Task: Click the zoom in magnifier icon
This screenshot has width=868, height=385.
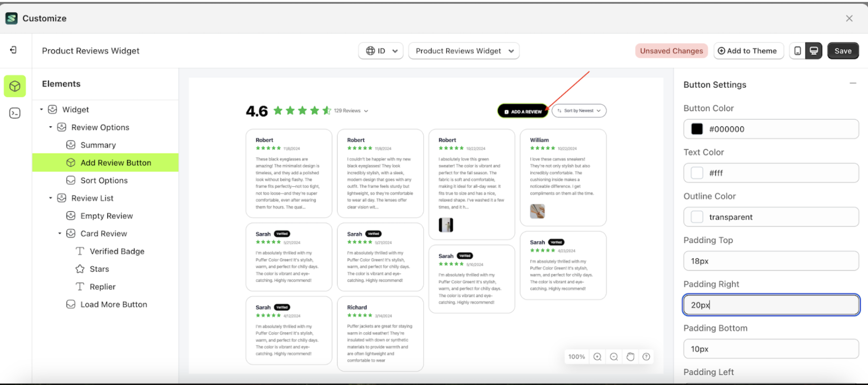Action: pyautogui.click(x=597, y=357)
